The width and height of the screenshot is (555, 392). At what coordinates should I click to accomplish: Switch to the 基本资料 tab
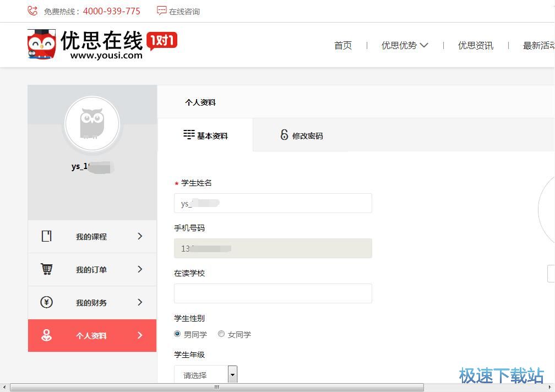(x=205, y=135)
